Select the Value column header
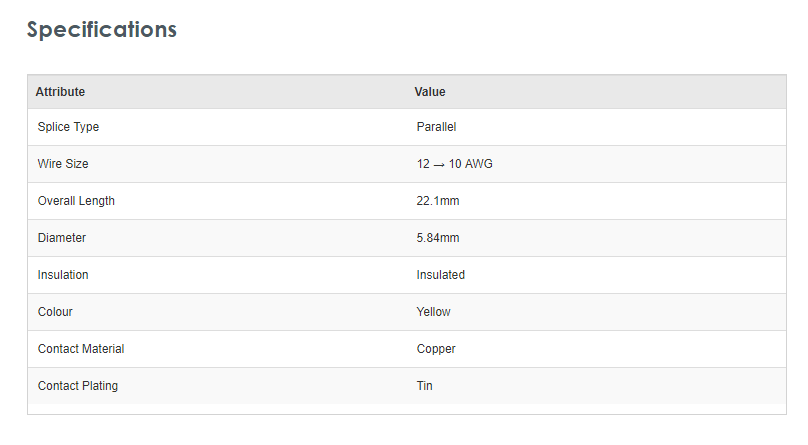The height and width of the screenshot is (445, 808). [430, 92]
